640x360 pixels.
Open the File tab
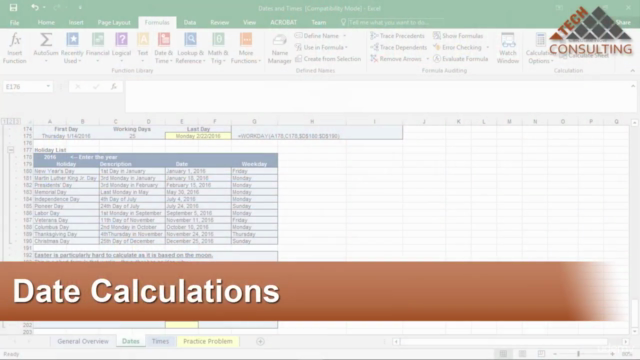click(14, 22)
